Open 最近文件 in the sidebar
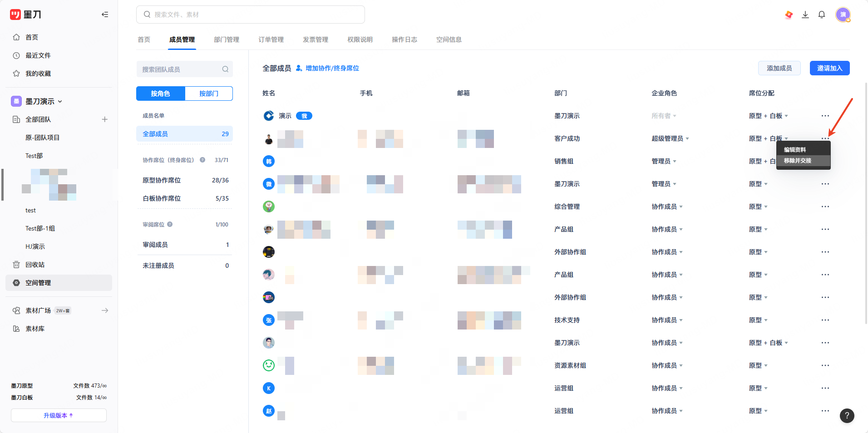Screen dimensions: 868x433 [38, 55]
